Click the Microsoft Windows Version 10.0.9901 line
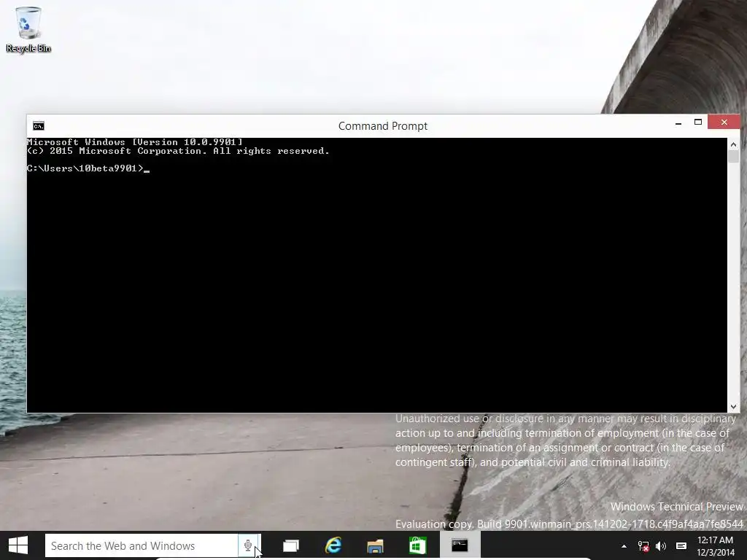This screenshot has width=747, height=560. pyautogui.click(x=135, y=142)
